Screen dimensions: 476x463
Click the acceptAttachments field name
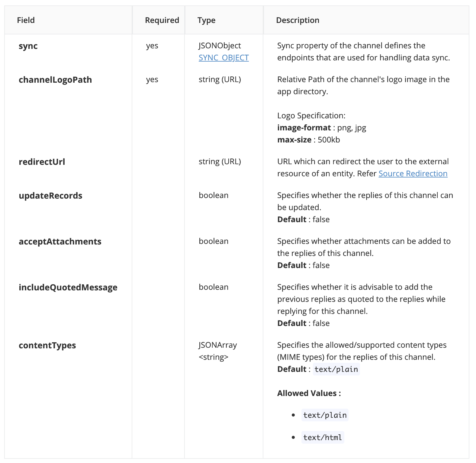click(x=60, y=241)
